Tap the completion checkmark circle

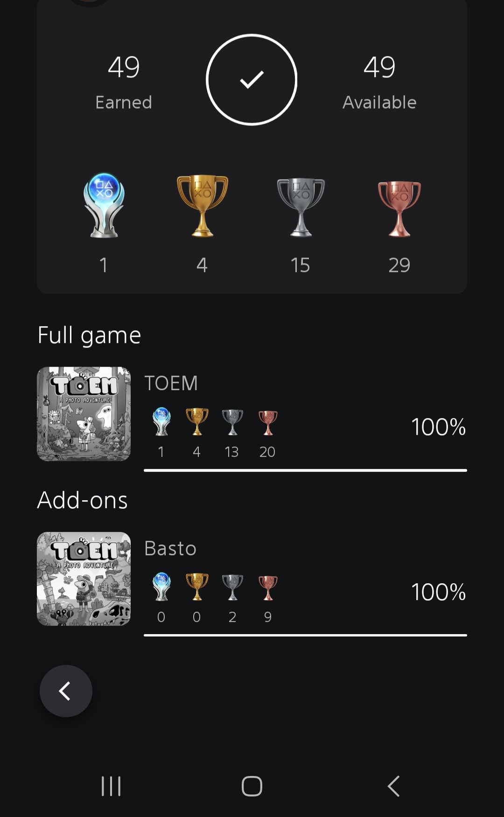click(252, 80)
